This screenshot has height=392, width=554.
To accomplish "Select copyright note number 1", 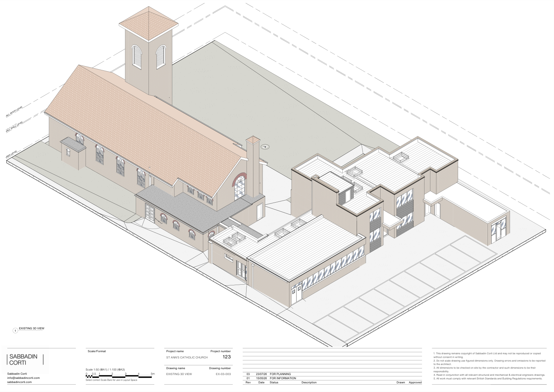I will 487,355.
